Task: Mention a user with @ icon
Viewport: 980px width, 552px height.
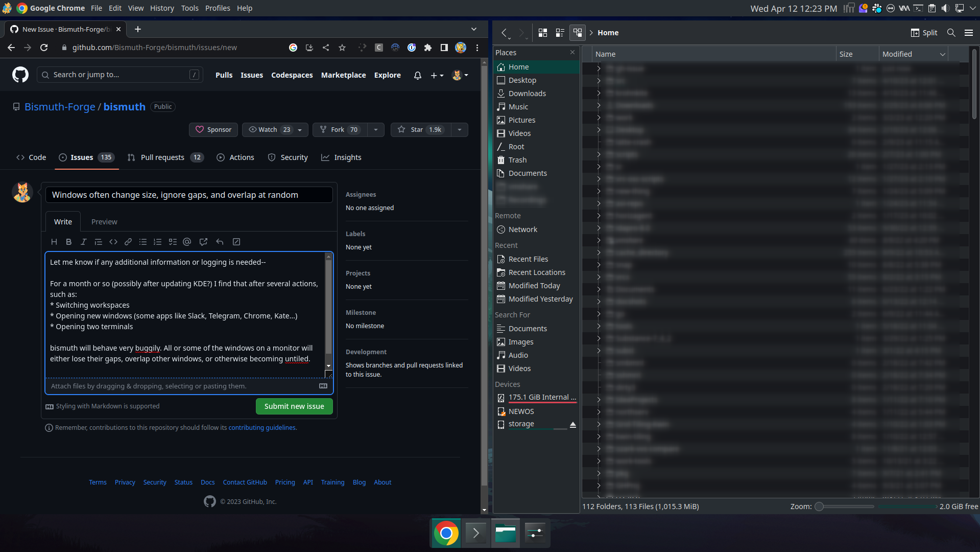Action: tap(187, 242)
